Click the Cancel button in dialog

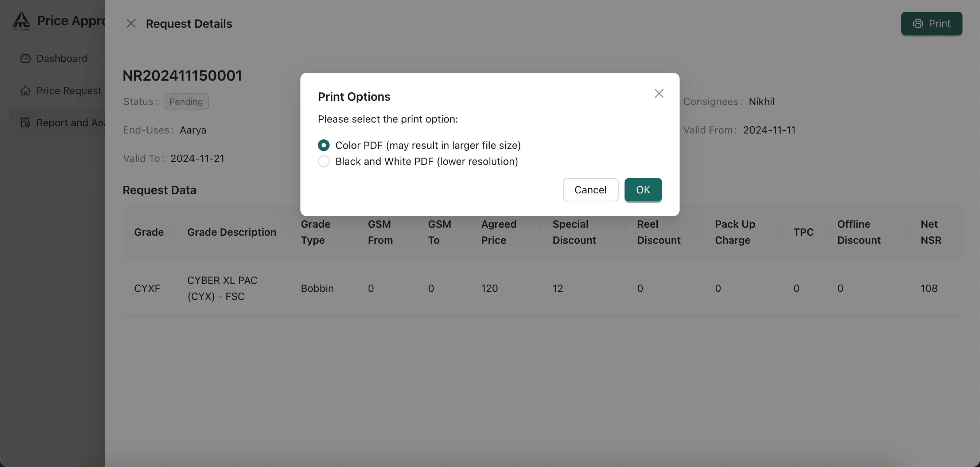point(590,190)
